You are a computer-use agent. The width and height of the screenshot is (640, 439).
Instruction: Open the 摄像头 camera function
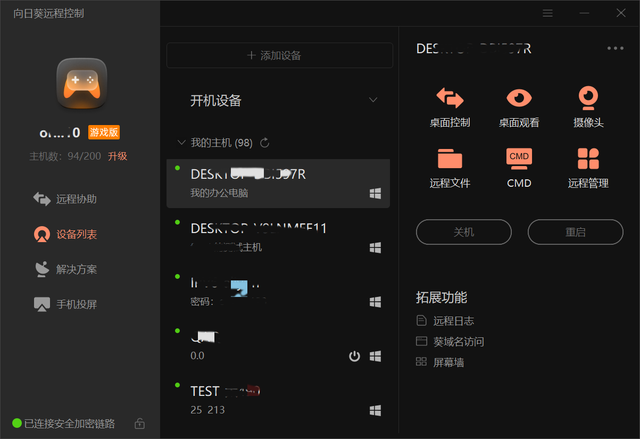[588, 98]
